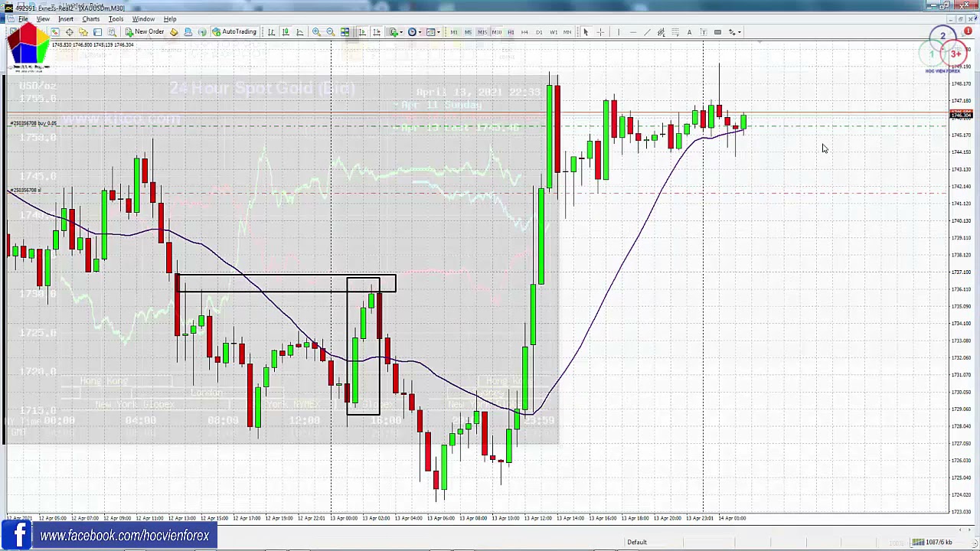The image size is (980, 551).
Task: Open the File menu
Action: 23,19
